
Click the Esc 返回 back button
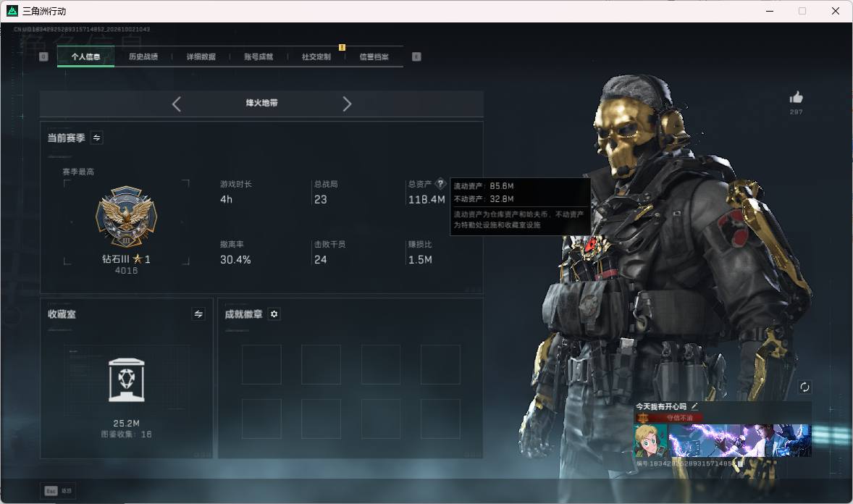tap(58, 491)
